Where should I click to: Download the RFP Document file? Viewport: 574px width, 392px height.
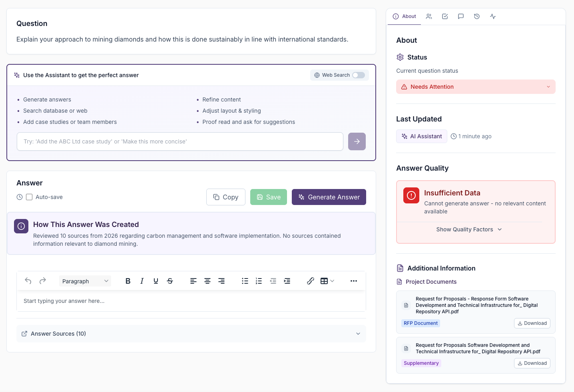(532, 323)
